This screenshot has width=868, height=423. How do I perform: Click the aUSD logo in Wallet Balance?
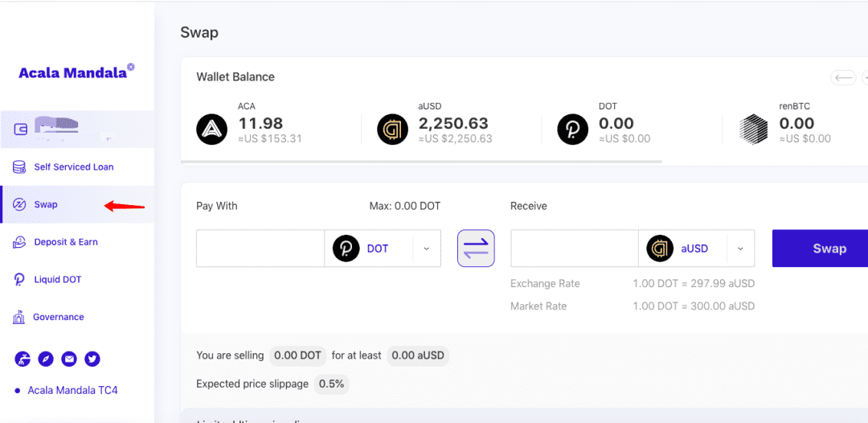tap(392, 129)
